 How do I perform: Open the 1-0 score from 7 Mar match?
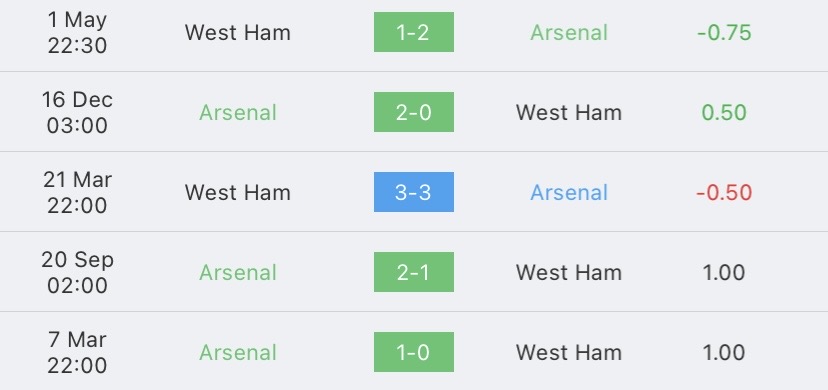pos(413,352)
